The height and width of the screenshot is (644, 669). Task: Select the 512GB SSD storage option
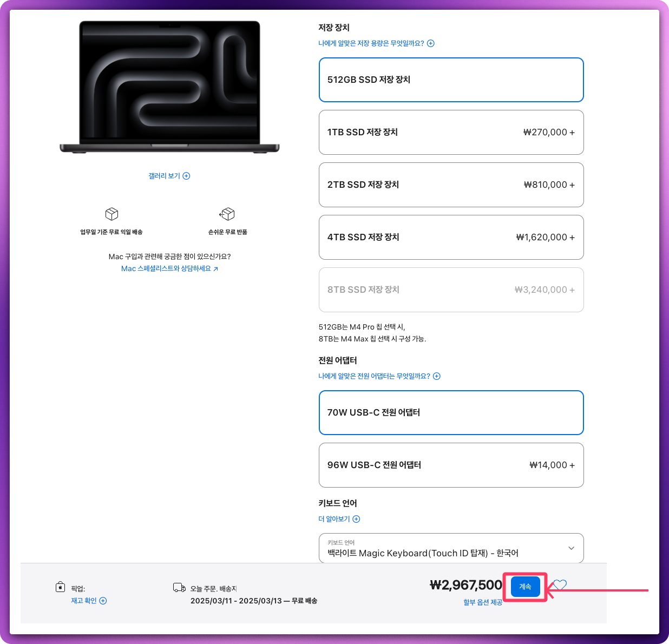pyautogui.click(x=451, y=80)
